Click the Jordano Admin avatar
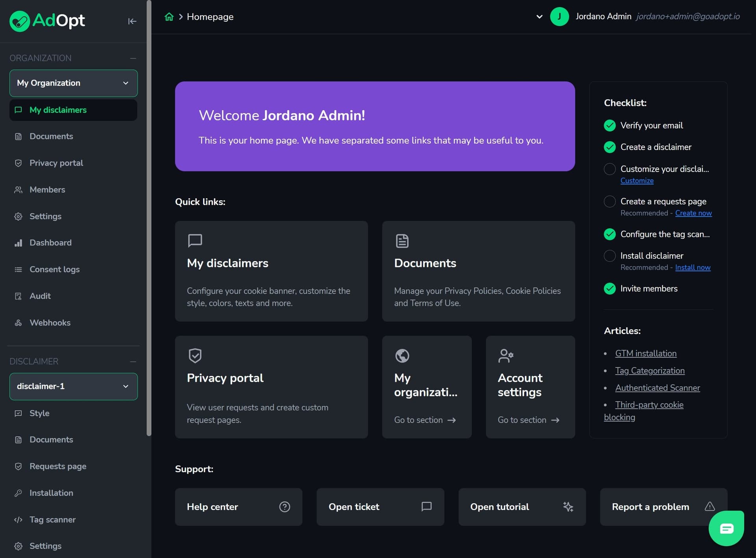Image resolution: width=756 pixels, height=558 pixels. pos(559,17)
